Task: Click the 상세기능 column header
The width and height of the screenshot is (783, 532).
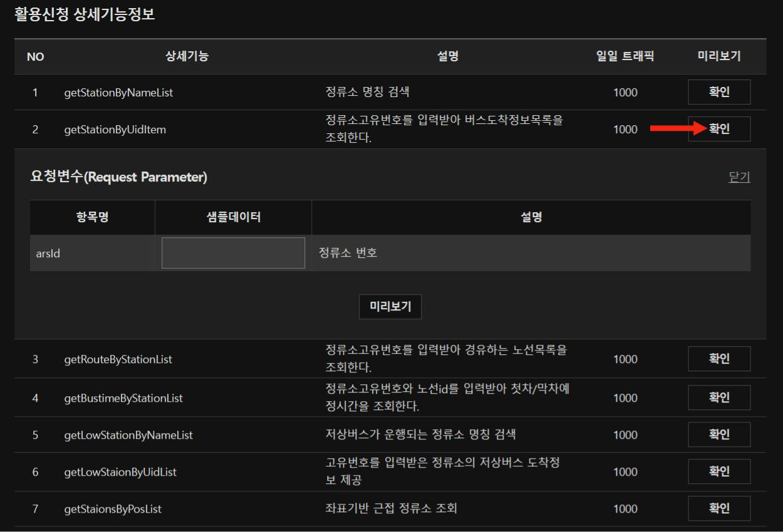Action: (x=187, y=56)
